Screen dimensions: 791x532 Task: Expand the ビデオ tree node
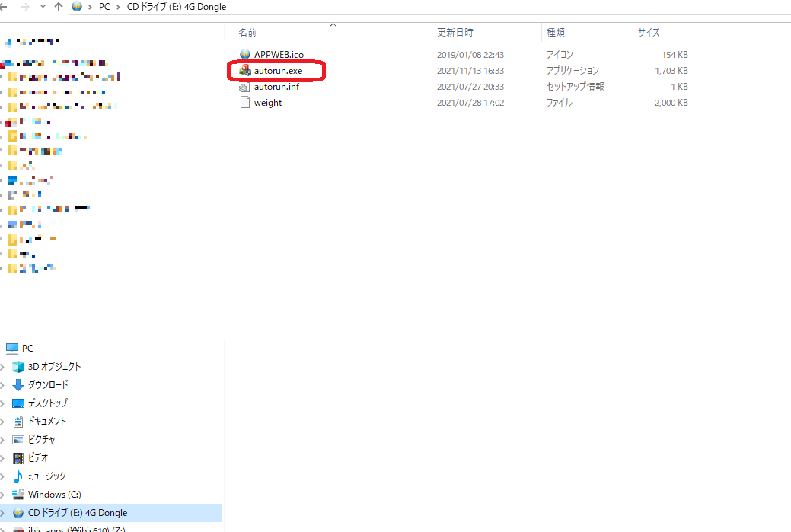coord(2,458)
